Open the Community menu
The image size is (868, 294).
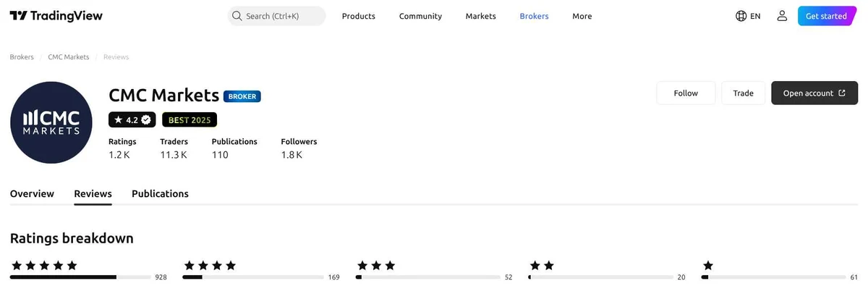click(420, 16)
